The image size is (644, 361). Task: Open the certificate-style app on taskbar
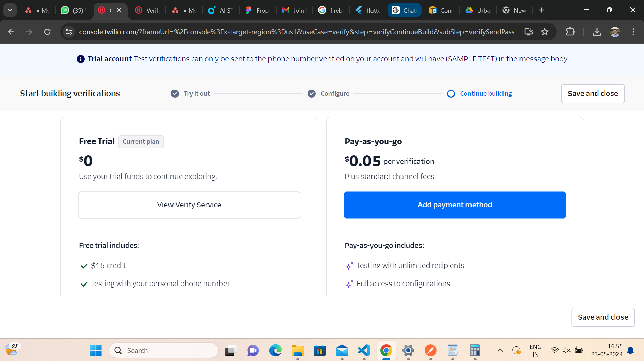(x=452, y=350)
